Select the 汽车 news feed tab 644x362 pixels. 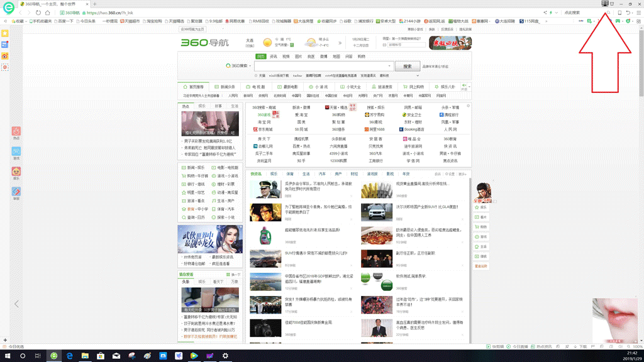pos(322,174)
